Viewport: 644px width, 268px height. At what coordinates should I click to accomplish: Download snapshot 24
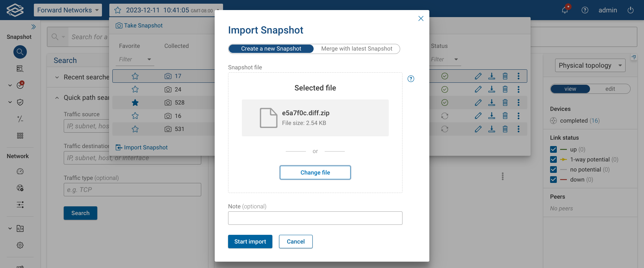pos(492,89)
